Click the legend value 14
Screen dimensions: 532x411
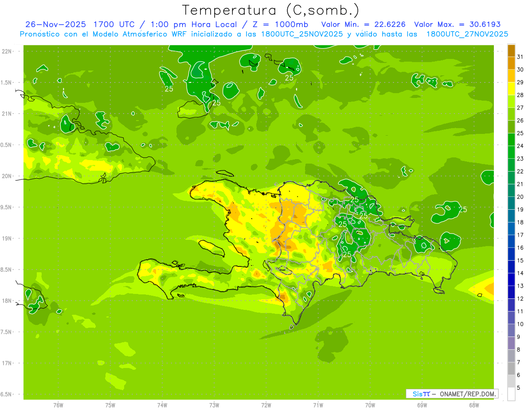520,273
